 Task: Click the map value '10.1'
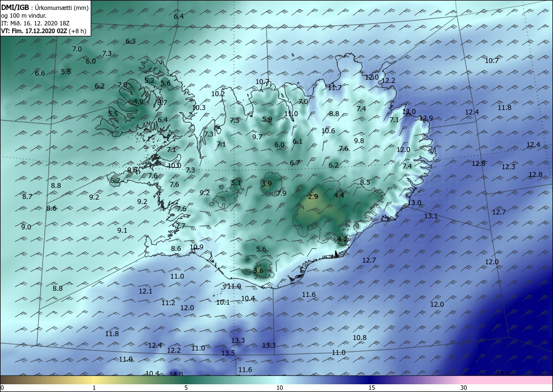tap(223, 302)
